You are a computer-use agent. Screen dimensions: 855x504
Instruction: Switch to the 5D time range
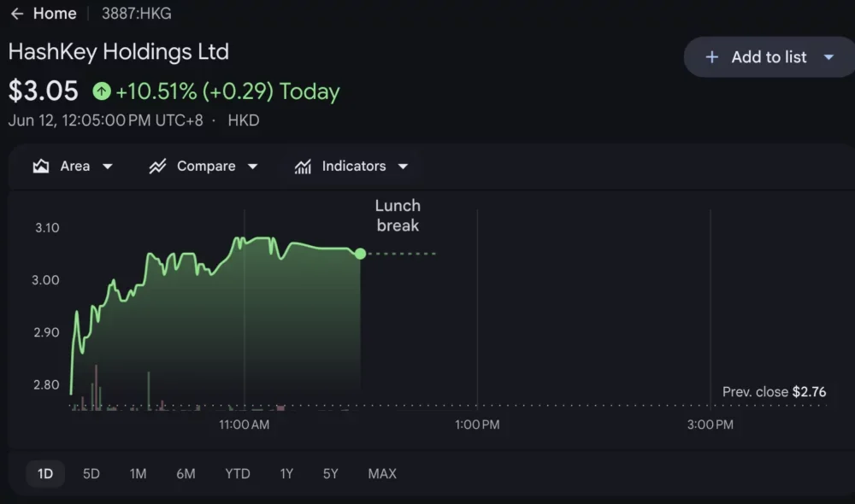91,473
